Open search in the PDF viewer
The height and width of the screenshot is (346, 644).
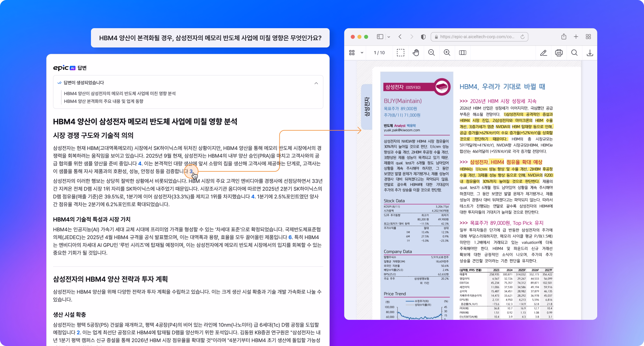[x=574, y=53]
